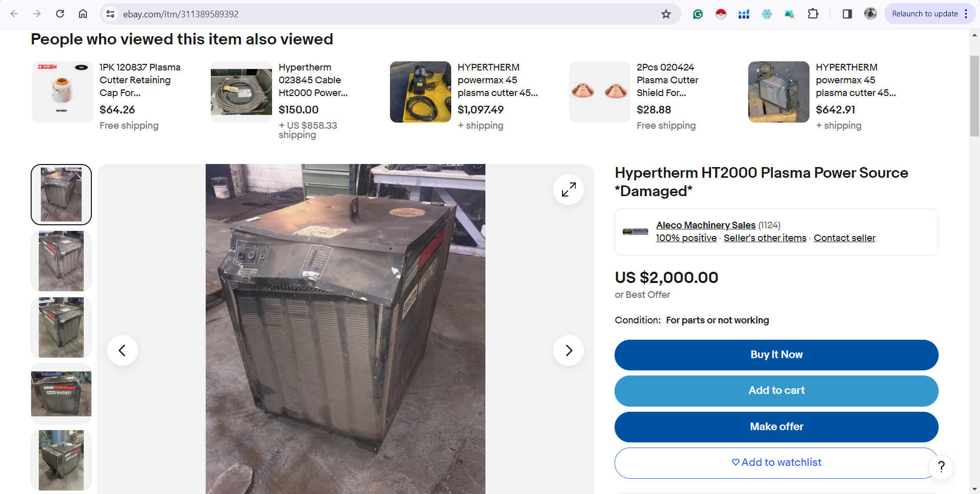Click Make offer button

[776, 427]
